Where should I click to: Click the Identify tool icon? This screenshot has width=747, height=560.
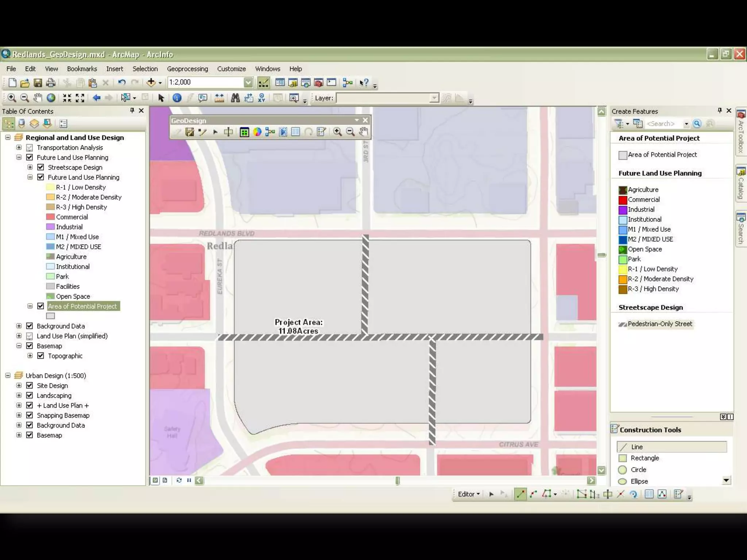tap(177, 98)
